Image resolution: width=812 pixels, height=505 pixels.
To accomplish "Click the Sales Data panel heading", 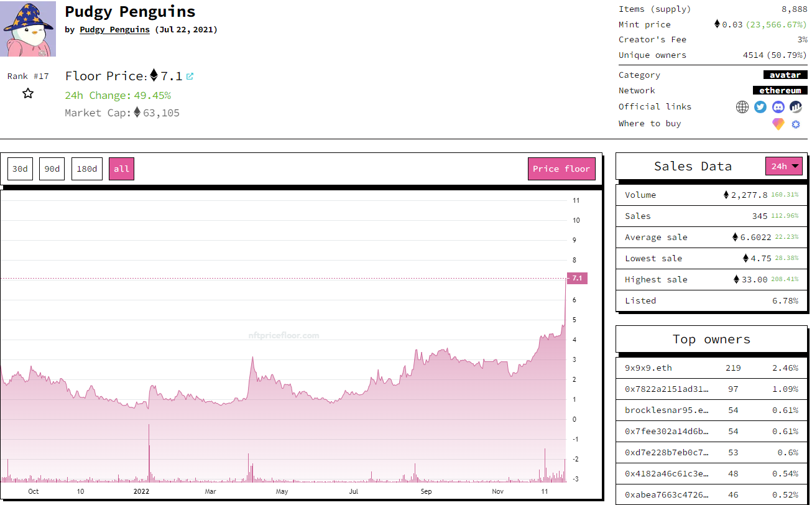I will pyautogui.click(x=693, y=166).
